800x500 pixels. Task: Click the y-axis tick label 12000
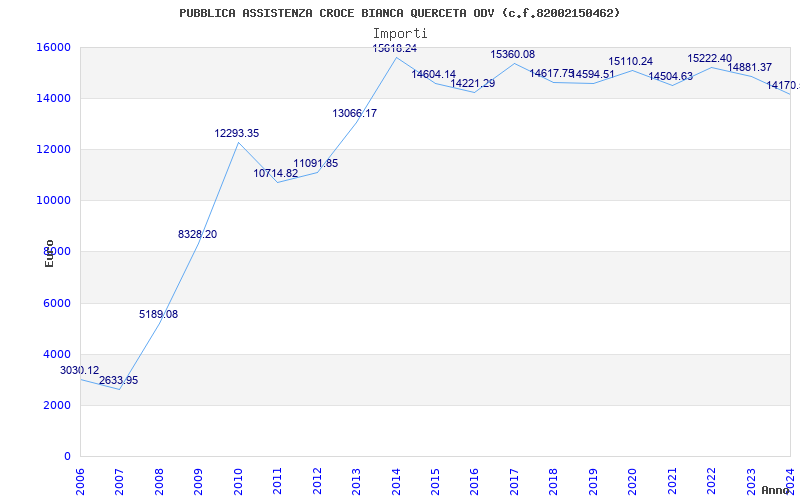pos(53,149)
